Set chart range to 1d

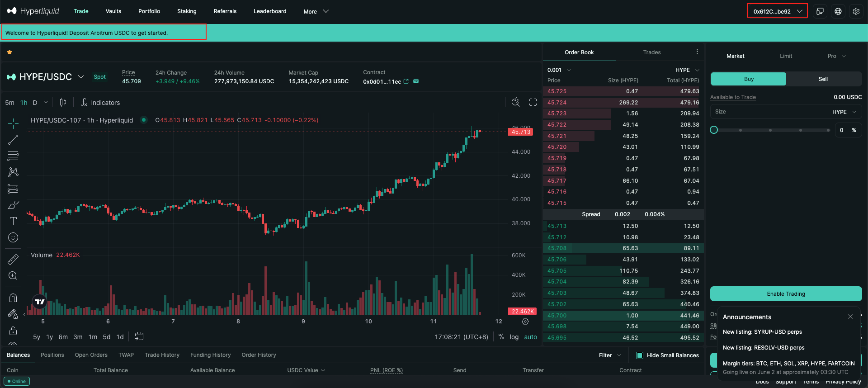(x=120, y=337)
